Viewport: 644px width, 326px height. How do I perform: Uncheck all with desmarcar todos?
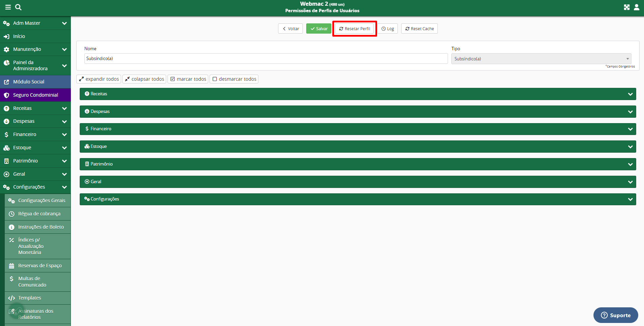(234, 79)
